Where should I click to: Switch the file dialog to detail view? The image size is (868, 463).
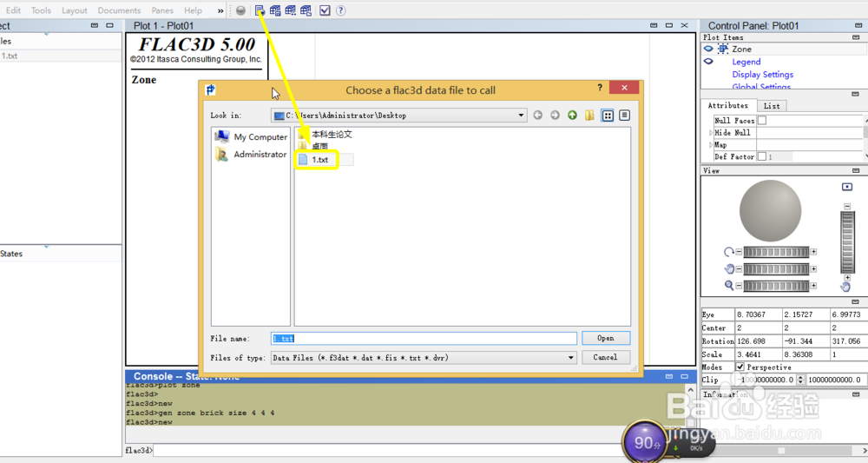pos(624,116)
